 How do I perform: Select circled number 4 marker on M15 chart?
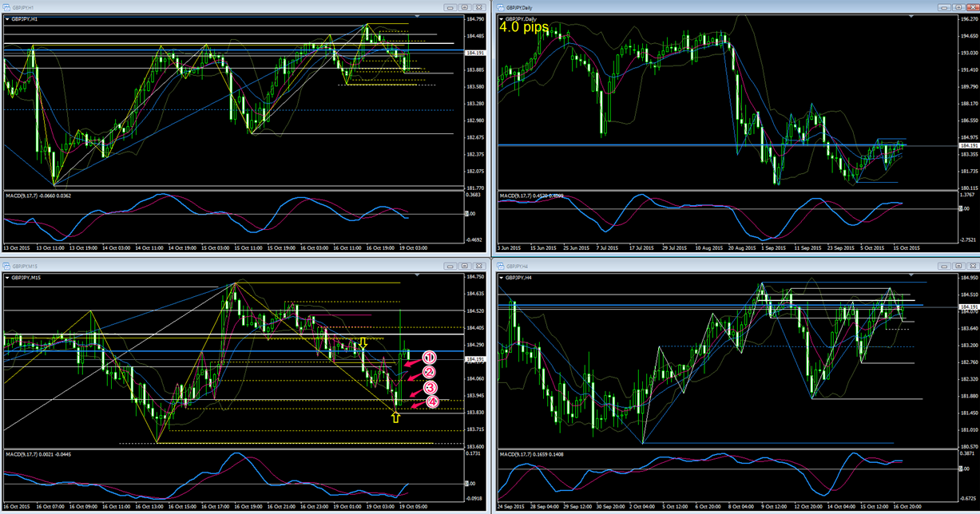[432, 402]
